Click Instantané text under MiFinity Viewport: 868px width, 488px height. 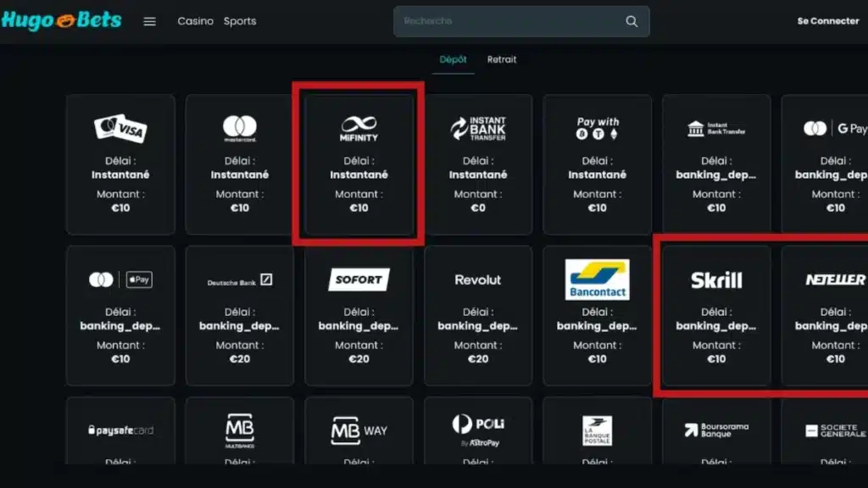coord(359,175)
